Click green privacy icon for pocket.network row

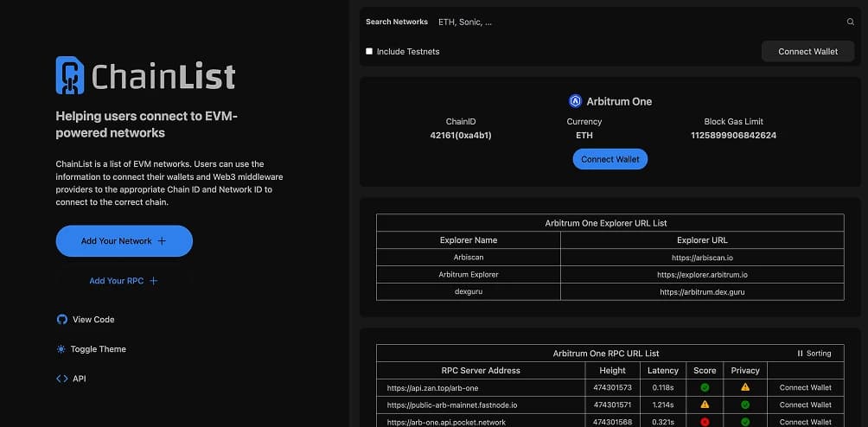(x=745, y=422)
